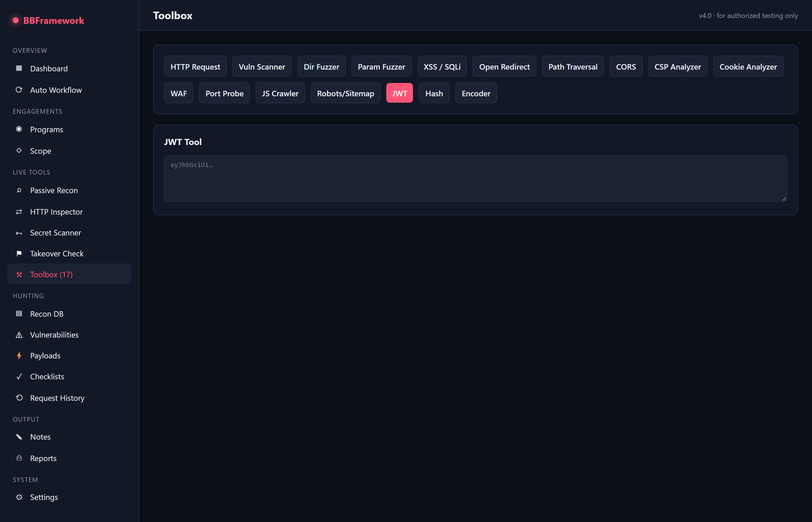Open Recon DB
This screenshot has height=522, width=812.
click(x=69, y=313)
